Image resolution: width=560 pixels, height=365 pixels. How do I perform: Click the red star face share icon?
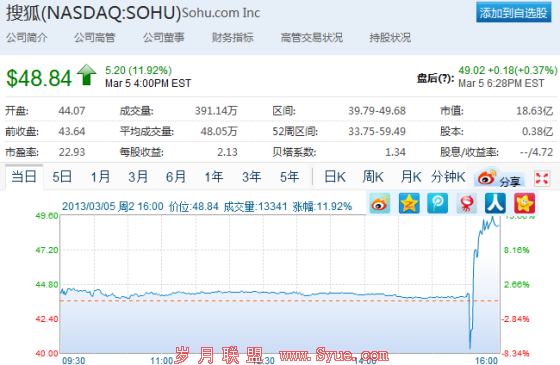click(x=524, y=203)
